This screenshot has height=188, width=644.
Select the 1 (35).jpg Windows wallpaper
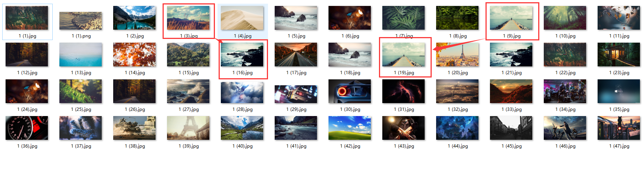point(619,91)
